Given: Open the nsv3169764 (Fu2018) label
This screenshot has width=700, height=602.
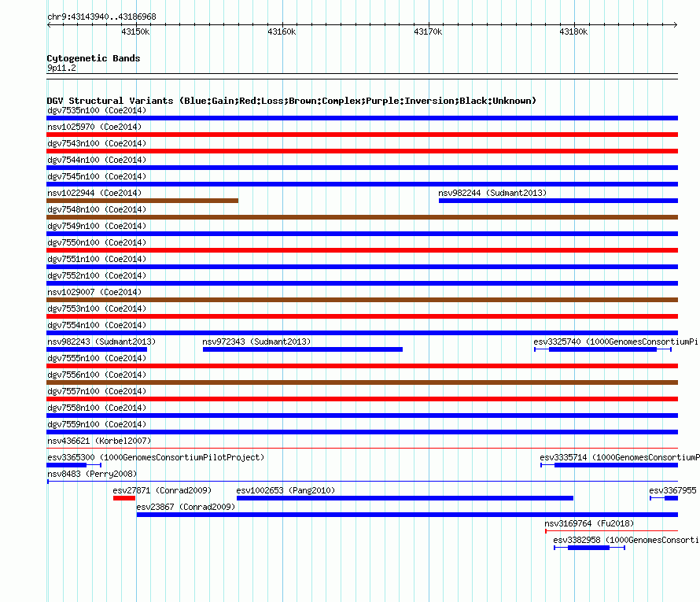Looking at the screenshot, I should pos(589,523).
